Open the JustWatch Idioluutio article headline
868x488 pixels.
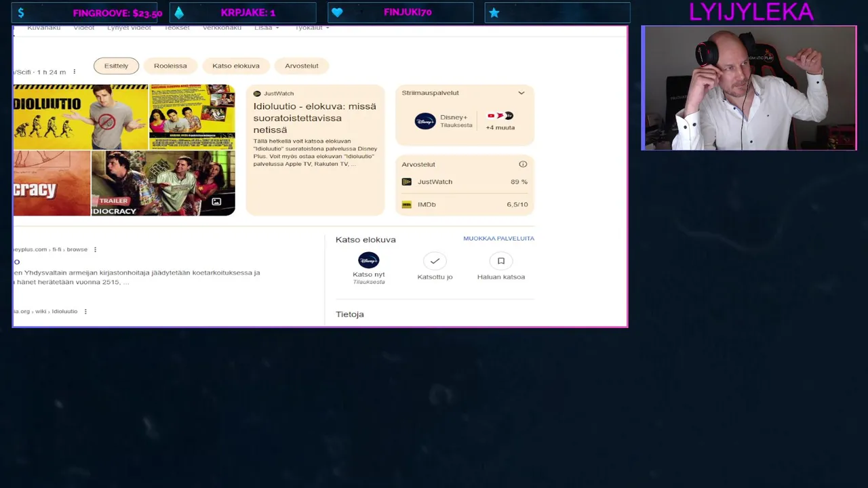[x=315, y=118]
